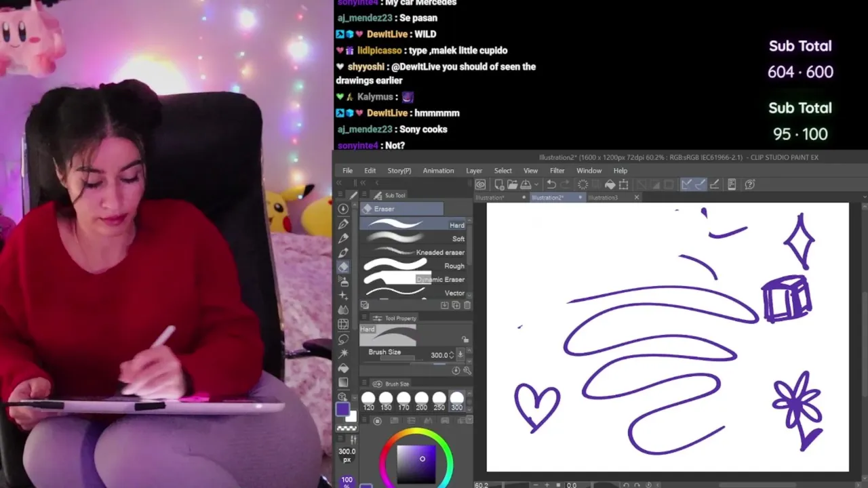Open the Save icon dropdown arrow
Image resolution: width=868 pixels, height=488 pixels.
[x=536, y=184]
